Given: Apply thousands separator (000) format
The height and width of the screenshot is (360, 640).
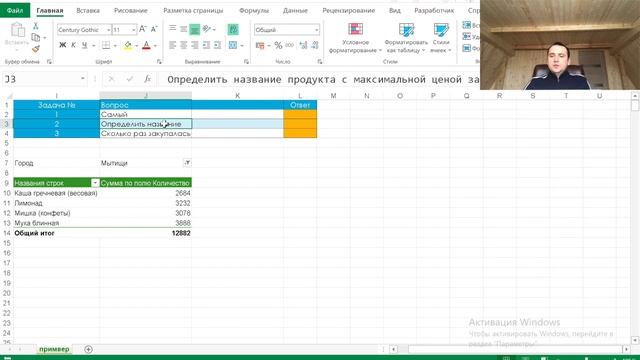Looking at the screenshot, I should click(x=289, y=45).
